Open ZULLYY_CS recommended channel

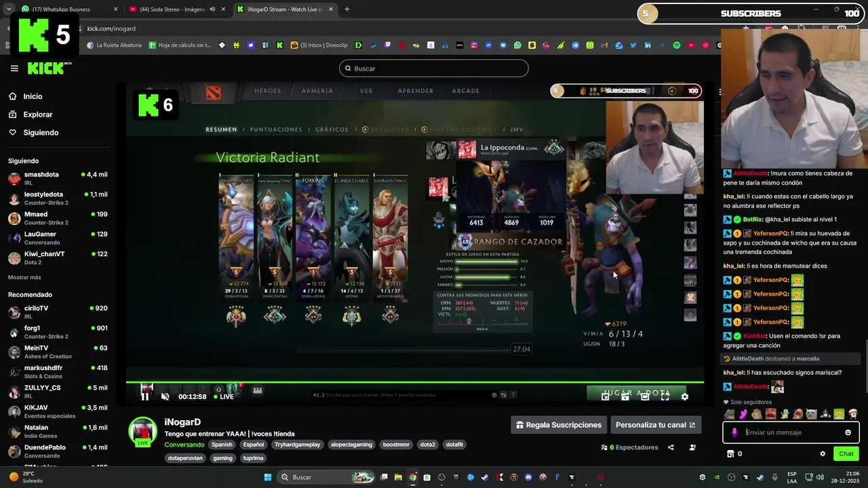(58, 391)
